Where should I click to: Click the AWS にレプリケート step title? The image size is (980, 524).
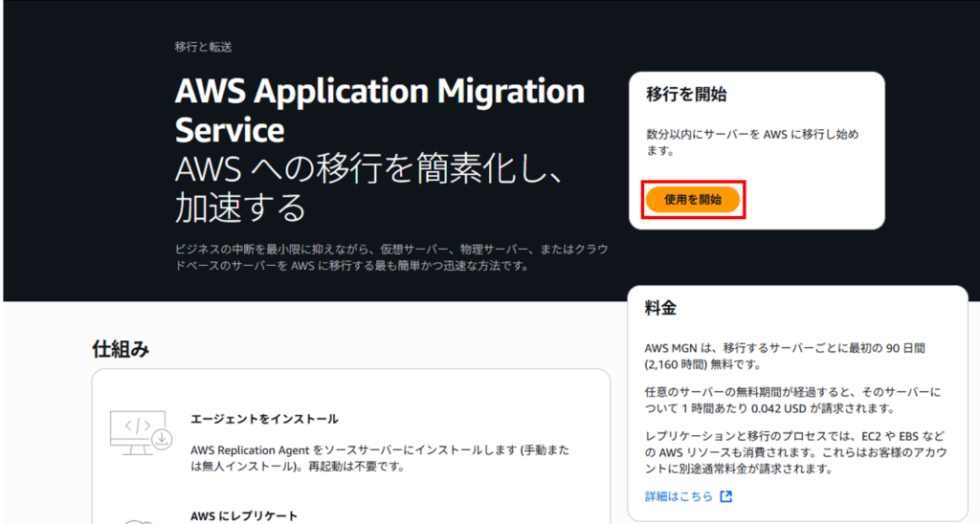(244, 516)
